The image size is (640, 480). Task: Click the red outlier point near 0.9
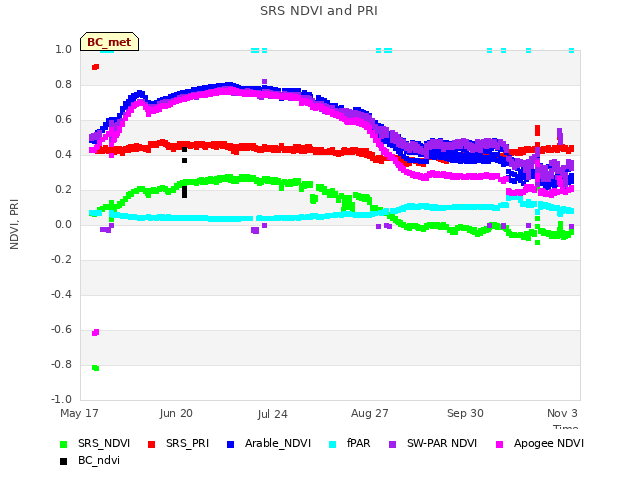coord(96,67)
